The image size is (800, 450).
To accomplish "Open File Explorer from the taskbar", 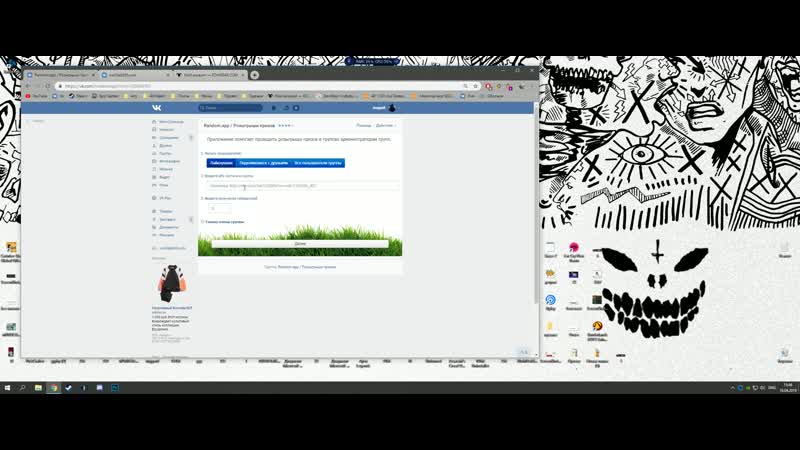I will (x=38, y=388).
